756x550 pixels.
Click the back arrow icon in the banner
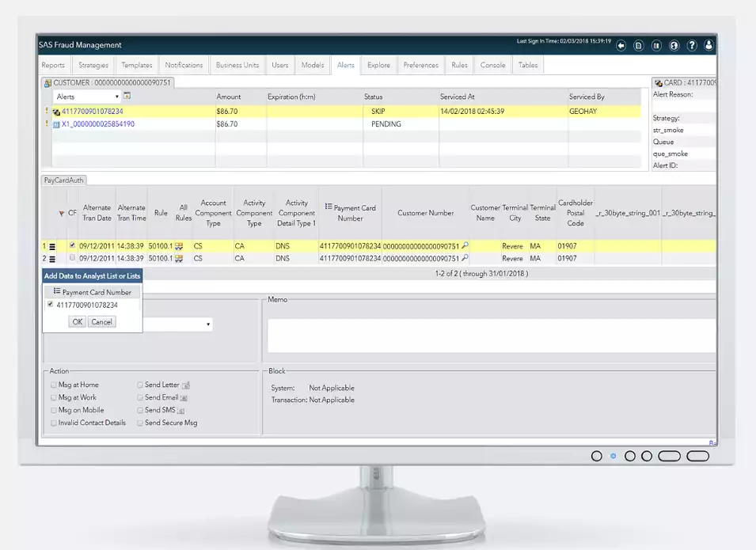pos(621,46)
